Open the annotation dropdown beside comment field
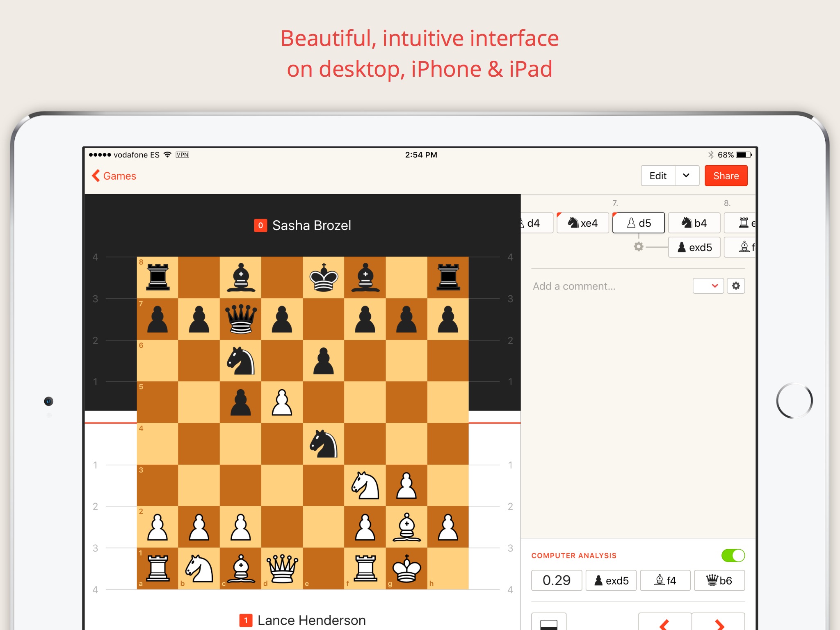The height and width of the screenshot is (630, 840). 708,286
